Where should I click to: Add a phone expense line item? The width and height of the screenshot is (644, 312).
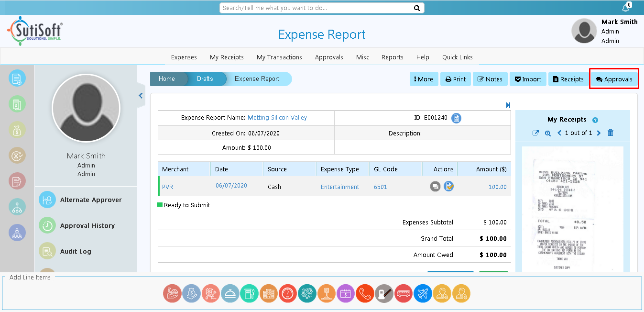pos(365,293)
